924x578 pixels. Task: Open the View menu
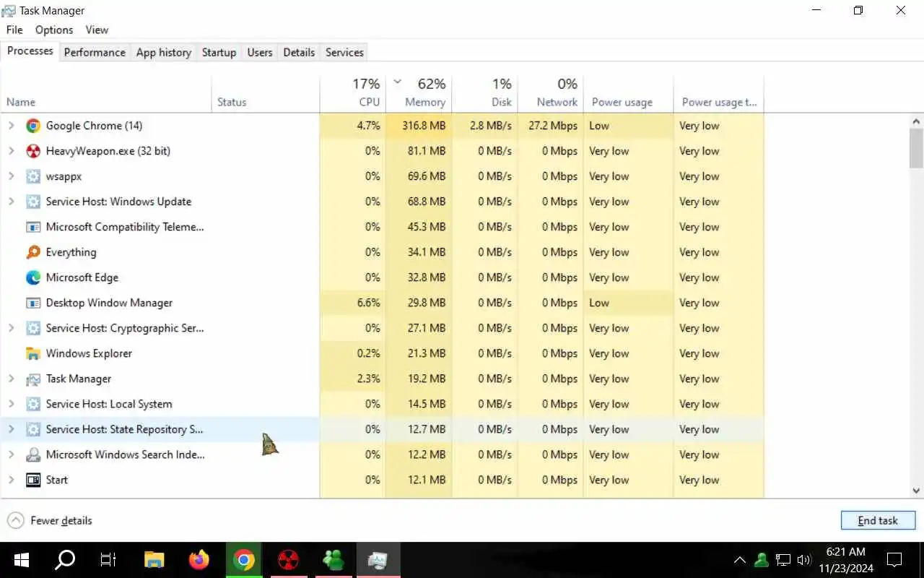point(97,30)
